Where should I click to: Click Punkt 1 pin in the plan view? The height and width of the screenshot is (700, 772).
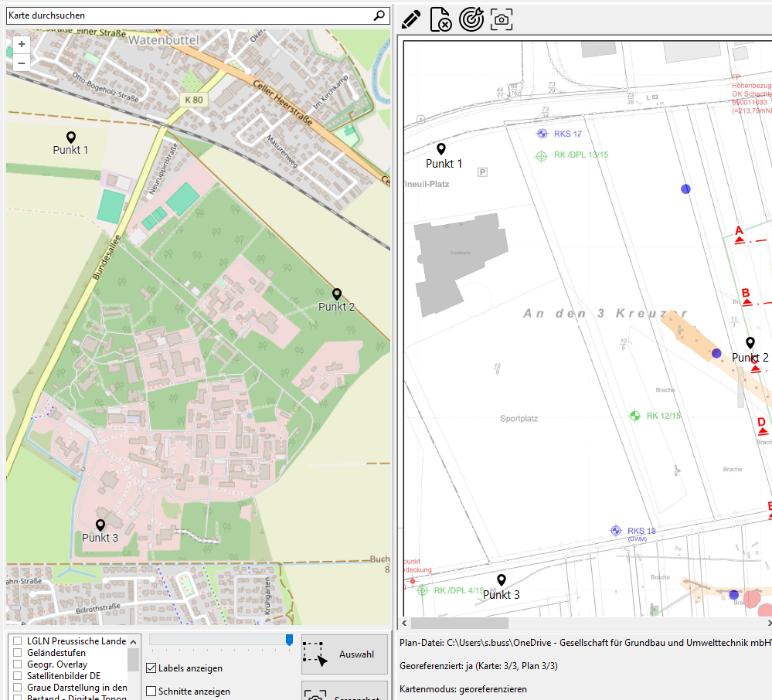[x=441, y=149]
